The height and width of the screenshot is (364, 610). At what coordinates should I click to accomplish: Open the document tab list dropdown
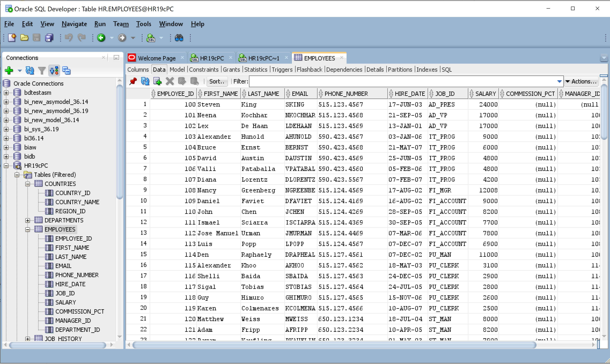604,58
